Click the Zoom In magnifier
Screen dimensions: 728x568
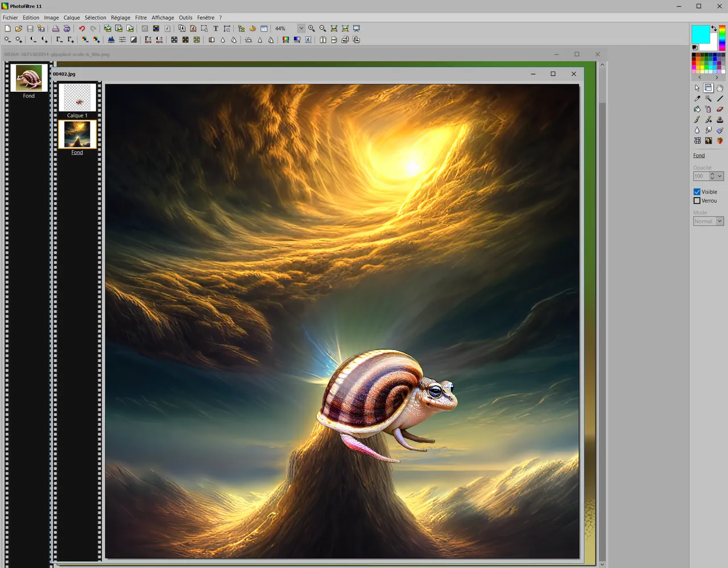[x=311, y=28]
